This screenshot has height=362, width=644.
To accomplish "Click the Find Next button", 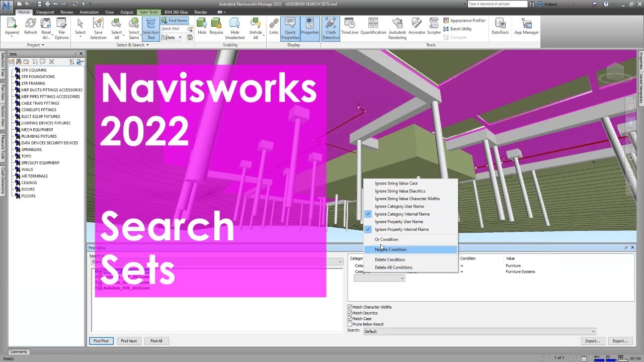I will [129, 341].
